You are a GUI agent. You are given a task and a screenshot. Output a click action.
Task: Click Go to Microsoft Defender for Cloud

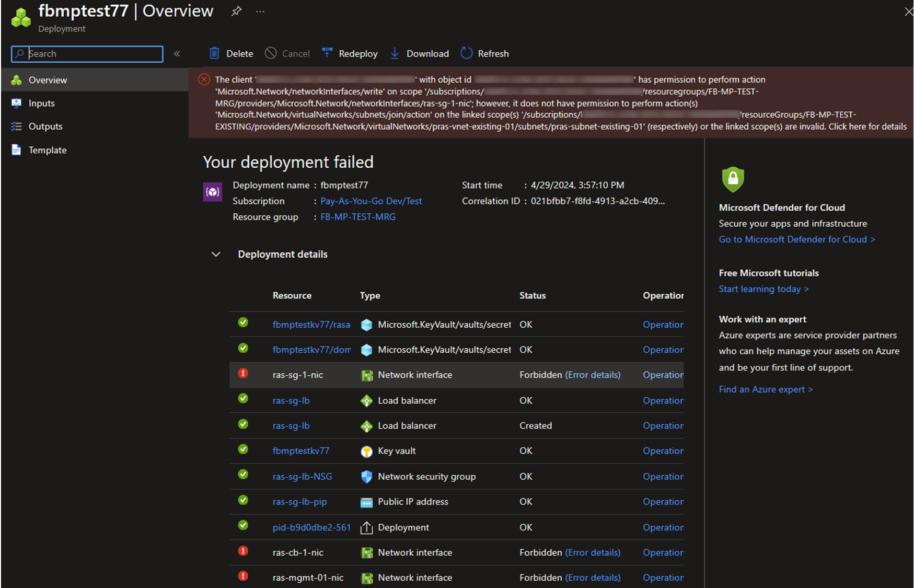pos(796,239)
